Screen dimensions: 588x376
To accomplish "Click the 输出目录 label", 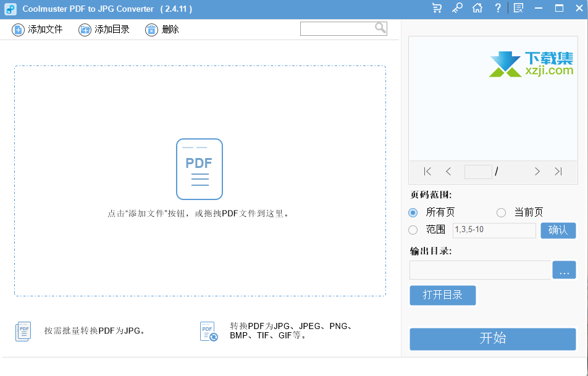I will (431, 251).
